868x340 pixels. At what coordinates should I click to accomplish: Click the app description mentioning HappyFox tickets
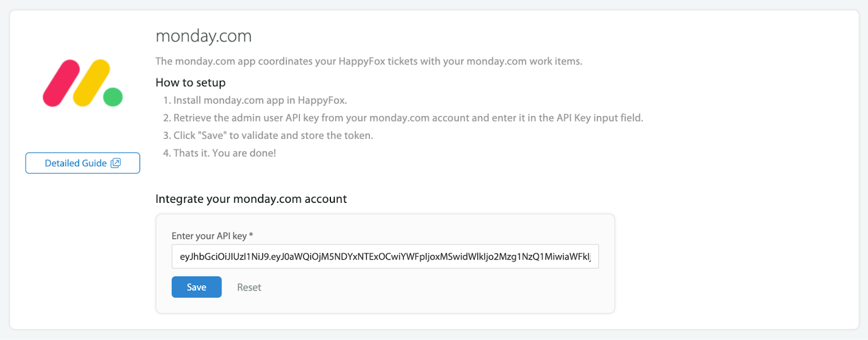tap(369, 61)
